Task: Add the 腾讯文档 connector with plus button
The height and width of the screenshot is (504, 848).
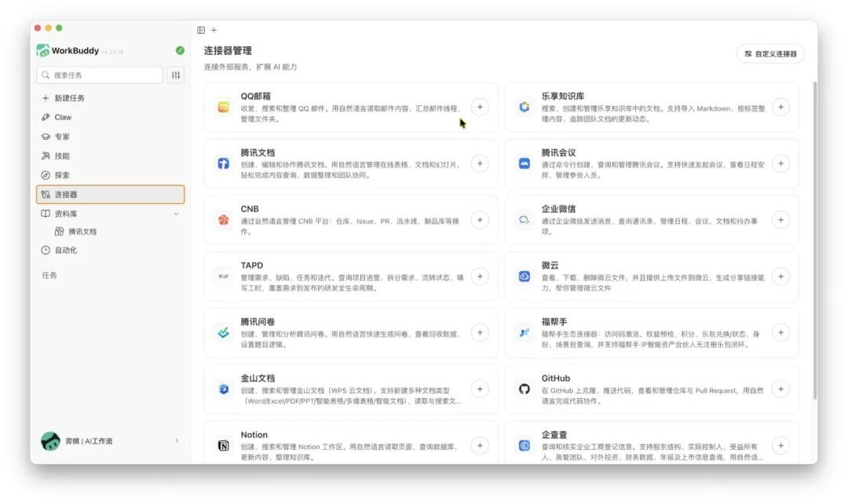Action: point(480,163)
